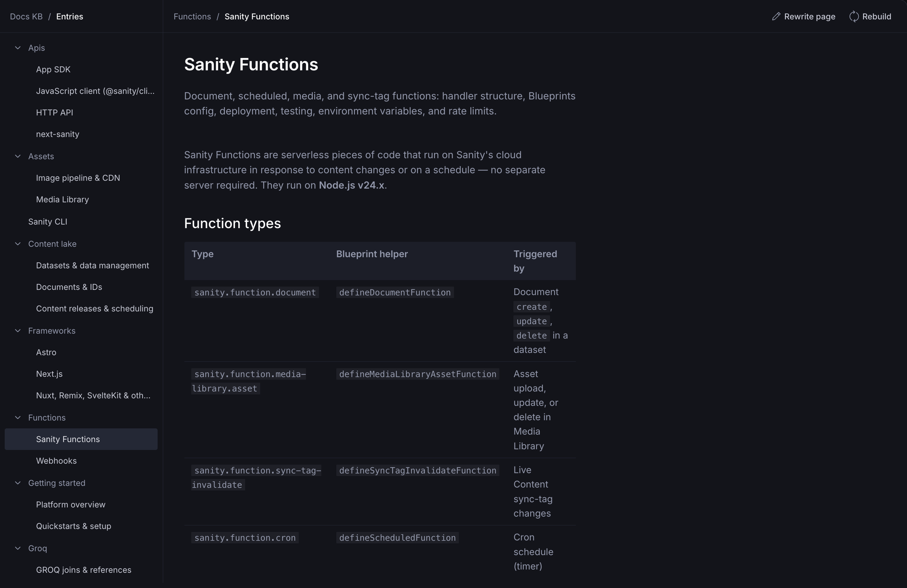Collapse the Functions section chevron
The height and width of the screenshot is (588, 907).
(17, 418)
